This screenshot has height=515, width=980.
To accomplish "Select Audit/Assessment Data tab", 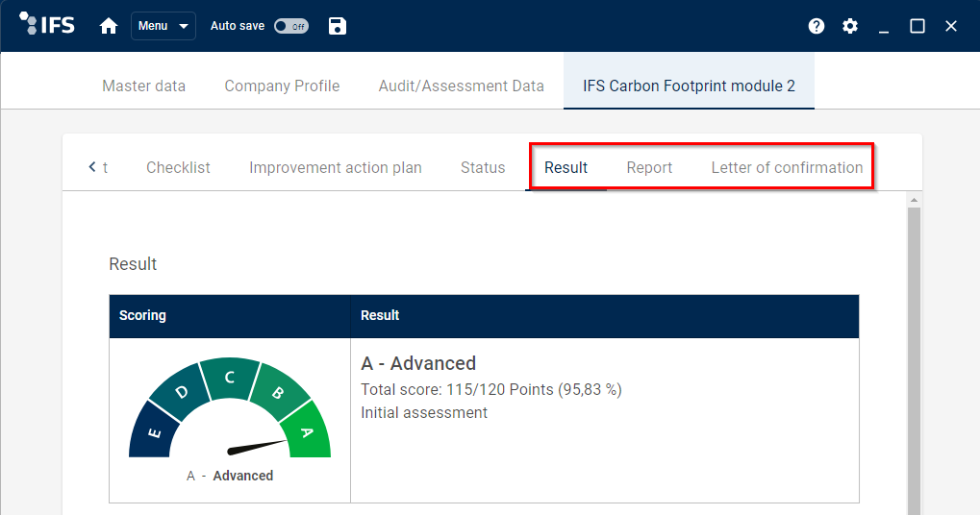I will (x=462, y=86).
